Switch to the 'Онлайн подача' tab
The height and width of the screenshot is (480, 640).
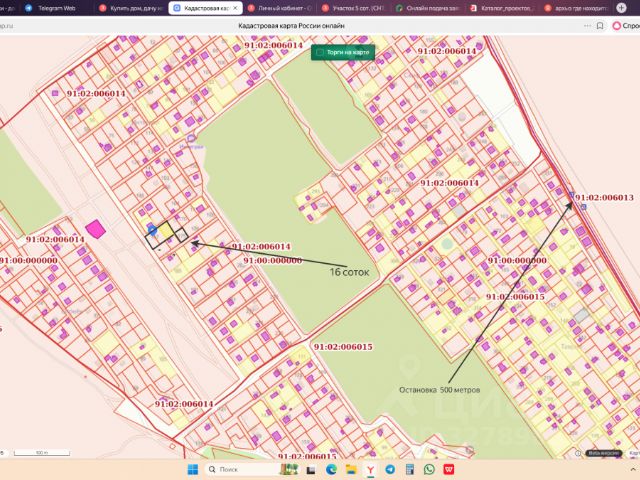(x=427, y=8)
